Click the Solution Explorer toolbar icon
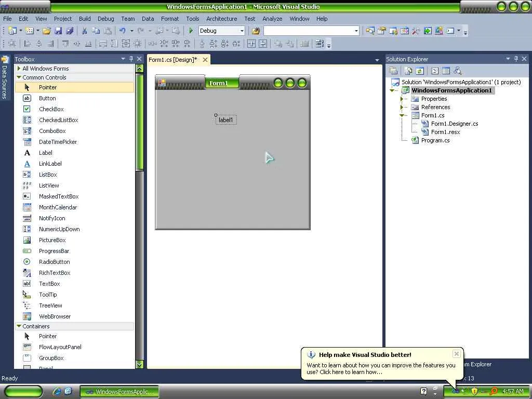 tap(370, 31)
